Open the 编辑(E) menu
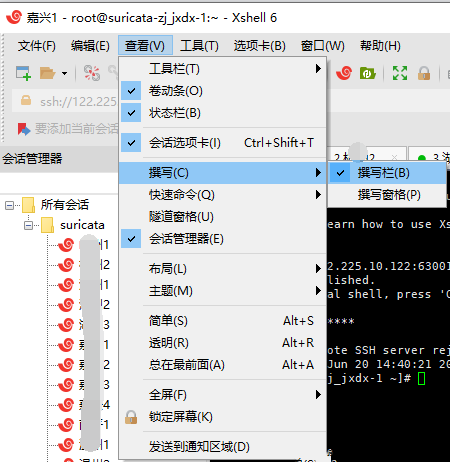Viewport: 450px width, 462px height. pyautogui.click(x=90, y=46)
